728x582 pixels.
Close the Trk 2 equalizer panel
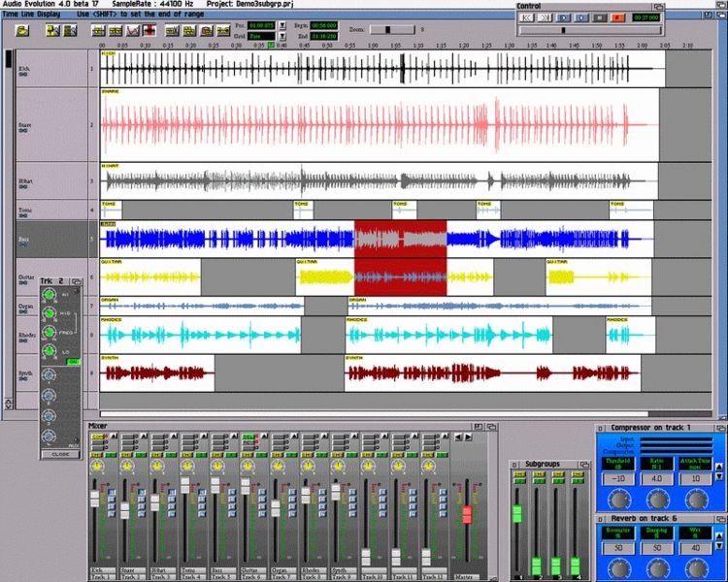coord(60,454)
